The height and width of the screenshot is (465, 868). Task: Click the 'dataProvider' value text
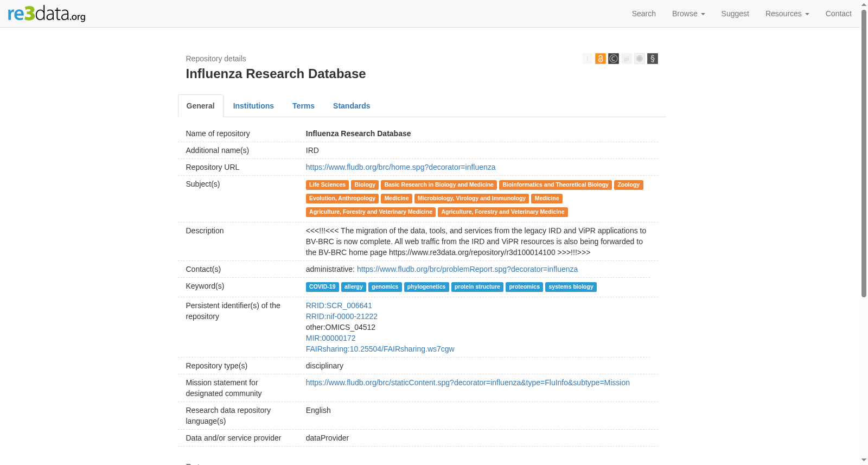tap(327, 438)
